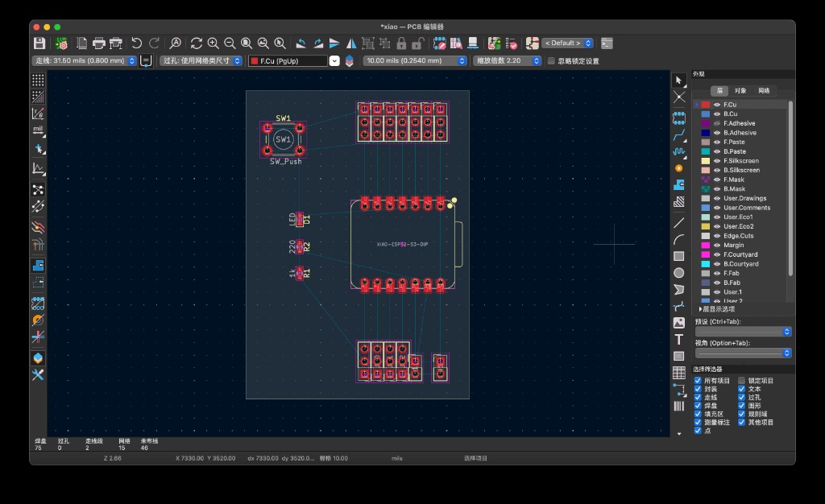Select the Draw circle tool
The width and height of the screenshot is (825, 504).
(678, 273)
